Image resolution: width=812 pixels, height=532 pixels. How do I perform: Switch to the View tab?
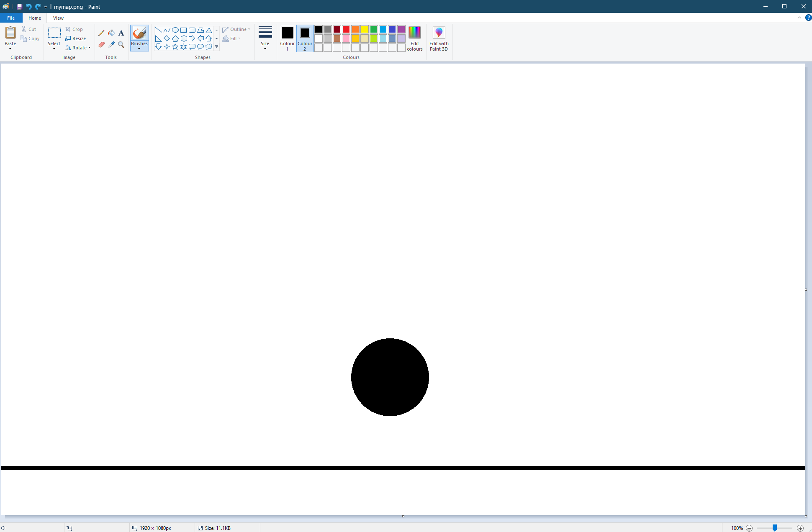[58, 18]
